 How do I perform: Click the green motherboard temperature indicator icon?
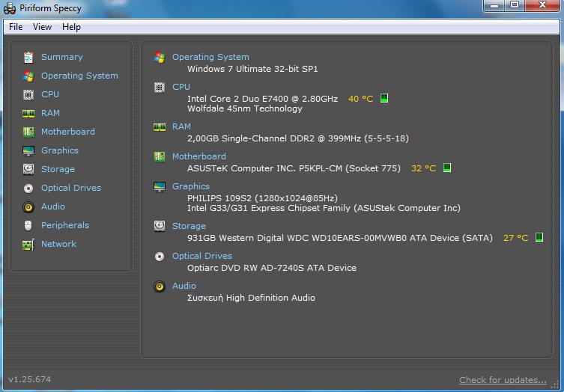pyautogui.click(x=446, y=168)
